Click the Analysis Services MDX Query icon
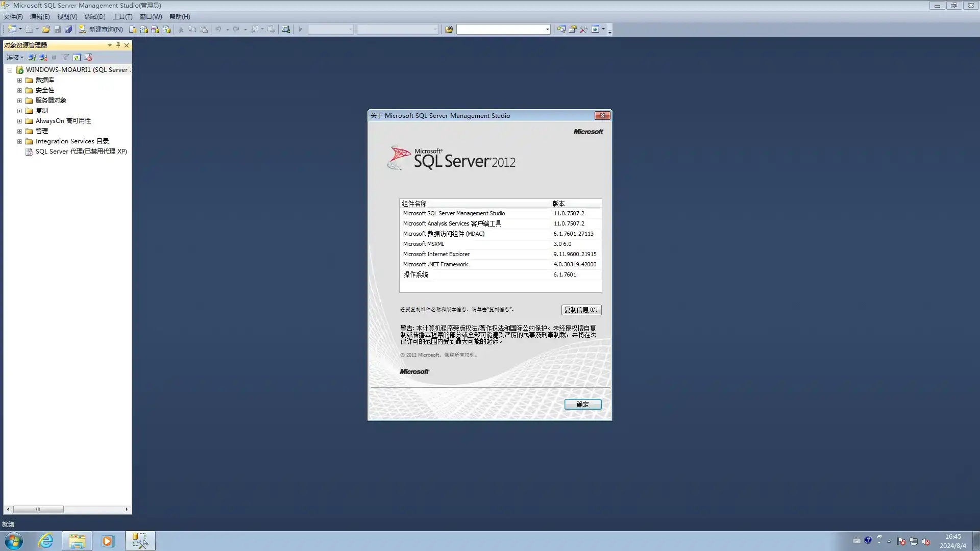 (144, 30)
